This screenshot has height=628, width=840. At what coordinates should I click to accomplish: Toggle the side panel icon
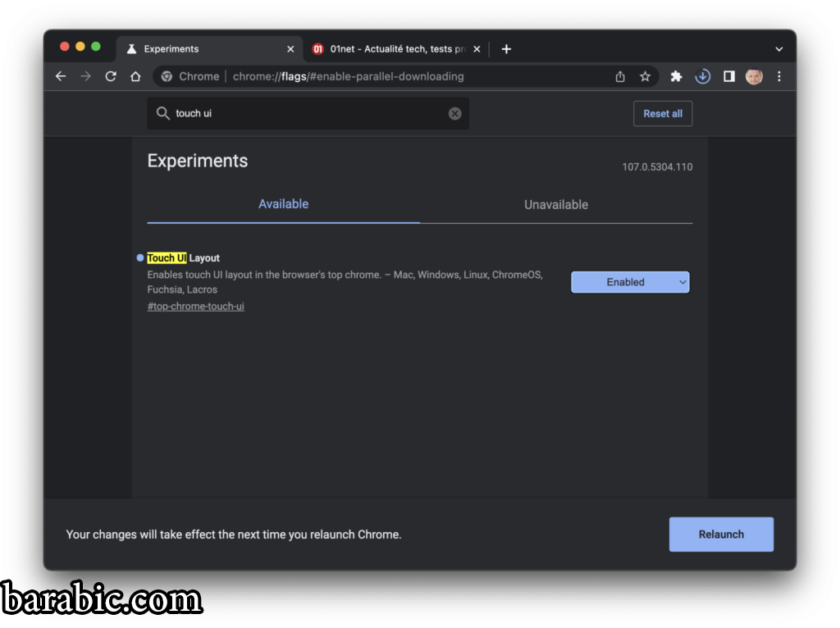(728, 76)
